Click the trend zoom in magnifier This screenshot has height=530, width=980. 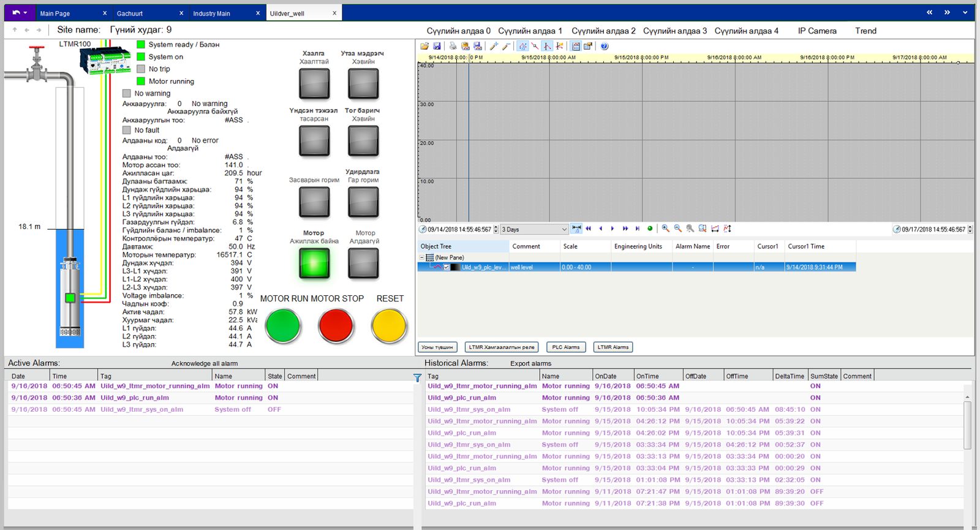pos(665,229)
